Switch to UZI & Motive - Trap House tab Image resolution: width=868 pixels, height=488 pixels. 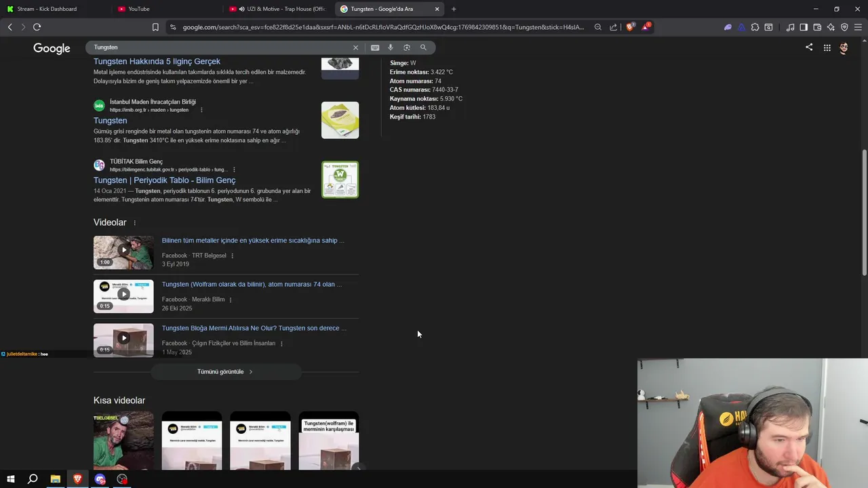click(x=278, y=9)
